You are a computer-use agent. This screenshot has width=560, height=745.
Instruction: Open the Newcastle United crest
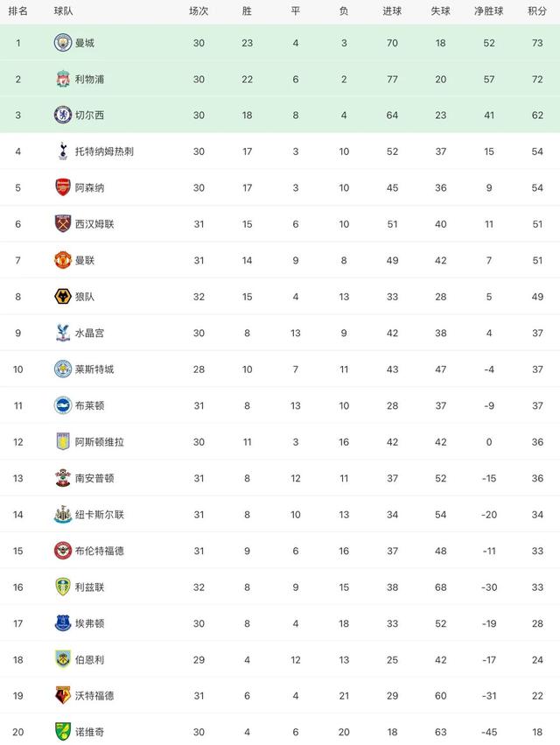(63, 515)
